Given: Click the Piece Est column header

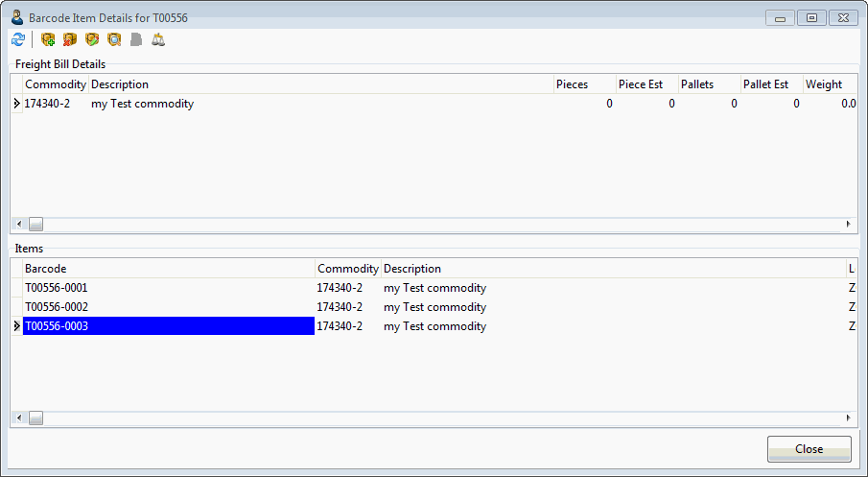Looking at the screenshot, I should (647, 84).
